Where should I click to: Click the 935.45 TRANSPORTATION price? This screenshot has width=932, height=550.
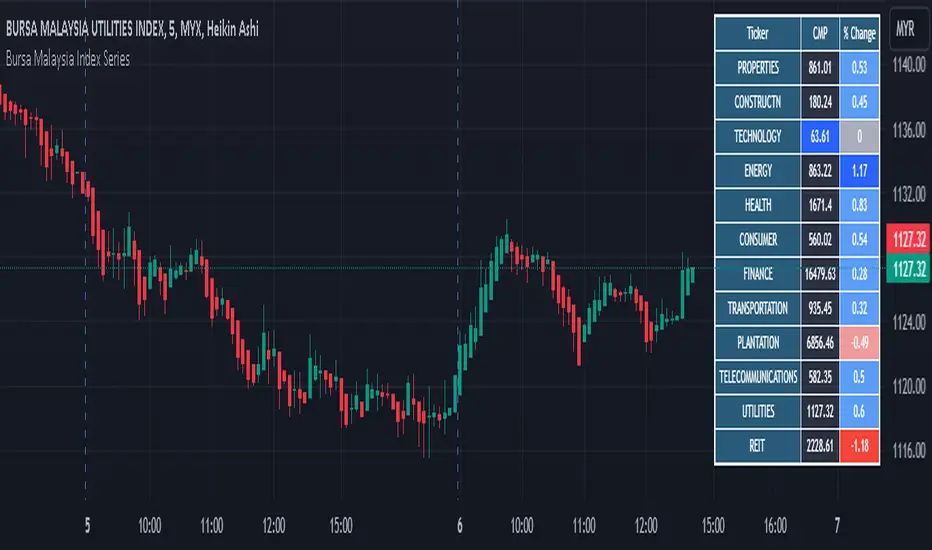click(x=820, y=309)
